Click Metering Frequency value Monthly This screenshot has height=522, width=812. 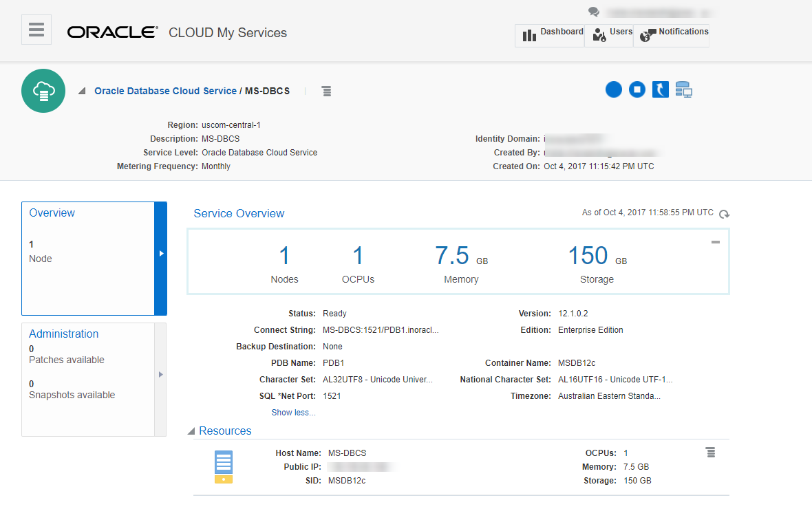[216, 166]
